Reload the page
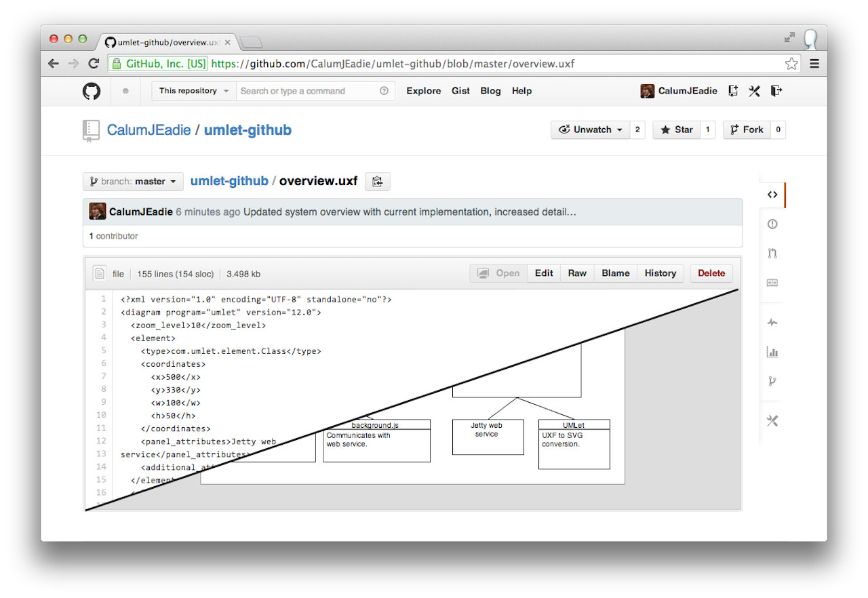Image resolution: width=868 pixels, height=598 pixels. [x=94, y=64]
